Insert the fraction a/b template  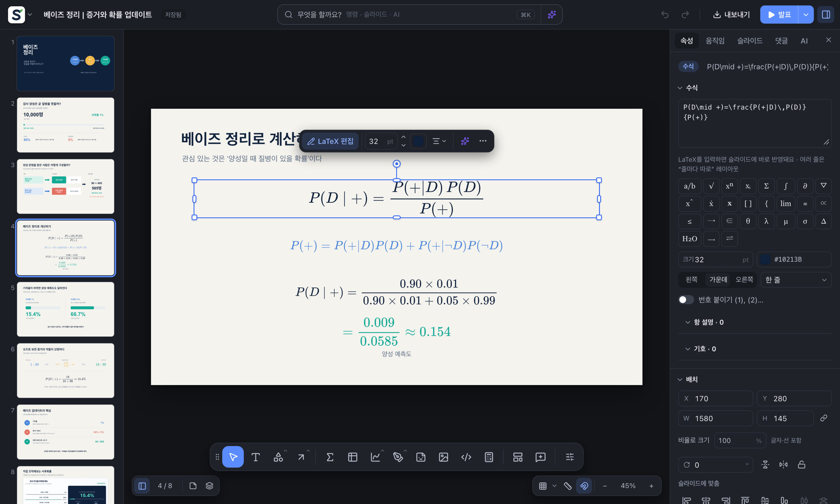tap(689, 186)
